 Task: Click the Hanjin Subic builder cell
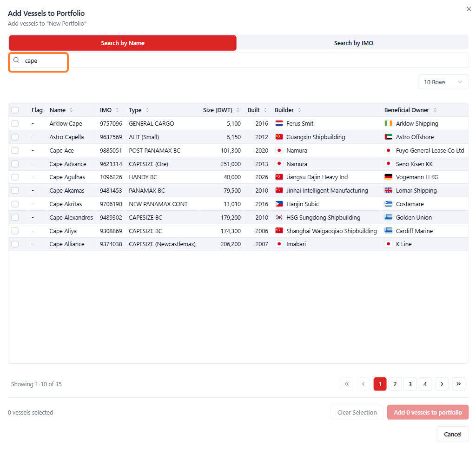[x=302, y=204]
